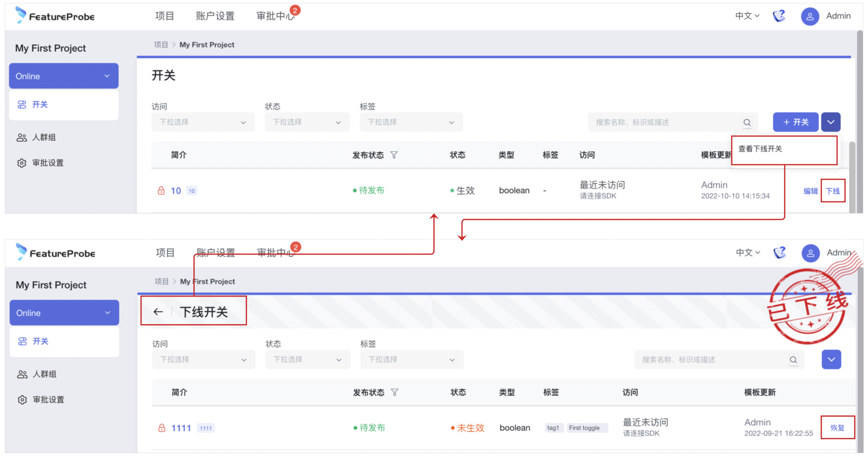Click the lock icon beside toggle 10
The image size is (868, 457).
(161, 191)
